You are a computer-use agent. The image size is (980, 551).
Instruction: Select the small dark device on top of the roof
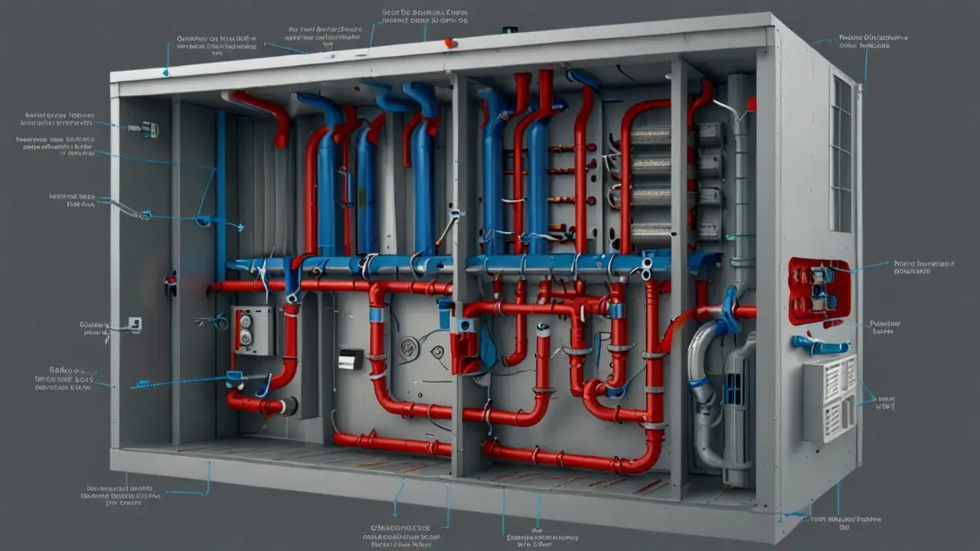509,31
